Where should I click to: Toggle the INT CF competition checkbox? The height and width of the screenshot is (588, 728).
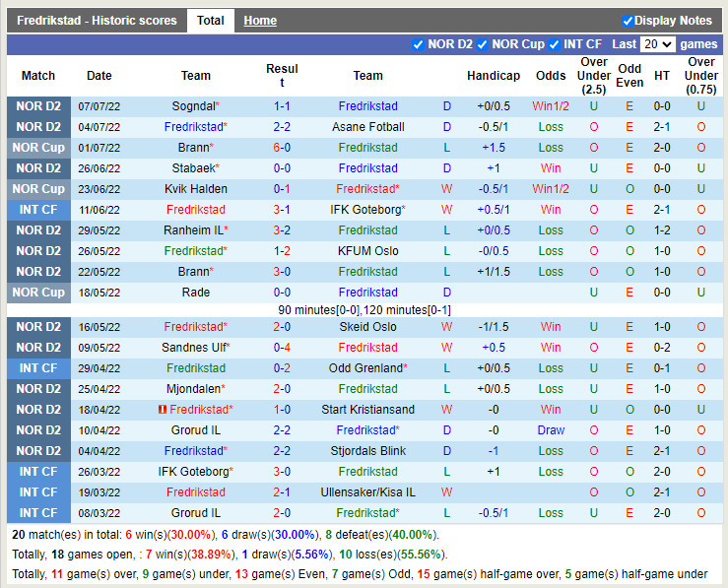555,44
